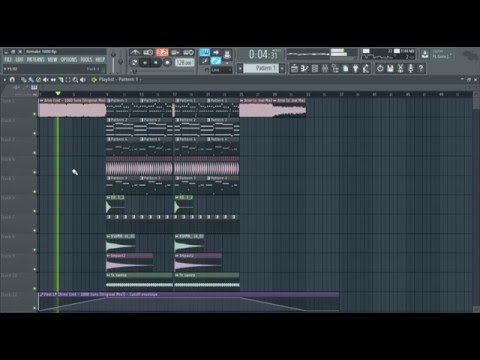Open the Playlist window shortcut icon
This screenshot has height=360, width=480.
(294, 69)
